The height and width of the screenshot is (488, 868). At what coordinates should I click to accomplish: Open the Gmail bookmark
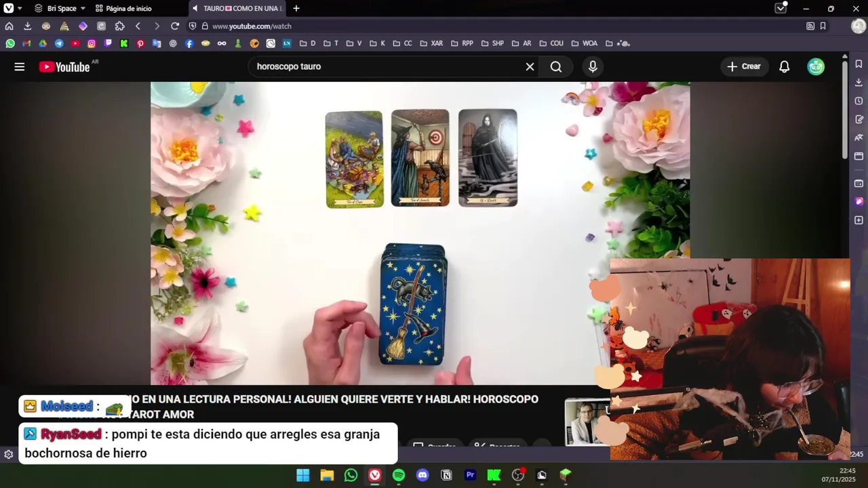26,43
